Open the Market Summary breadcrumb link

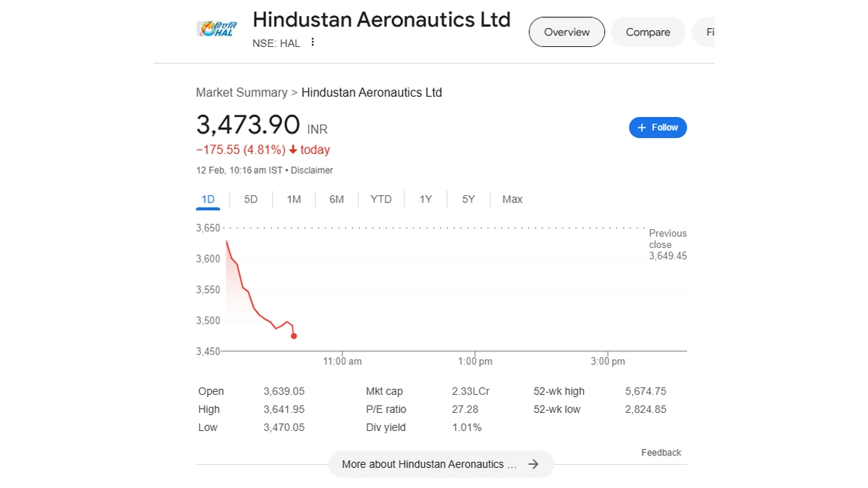pos(242,93)
